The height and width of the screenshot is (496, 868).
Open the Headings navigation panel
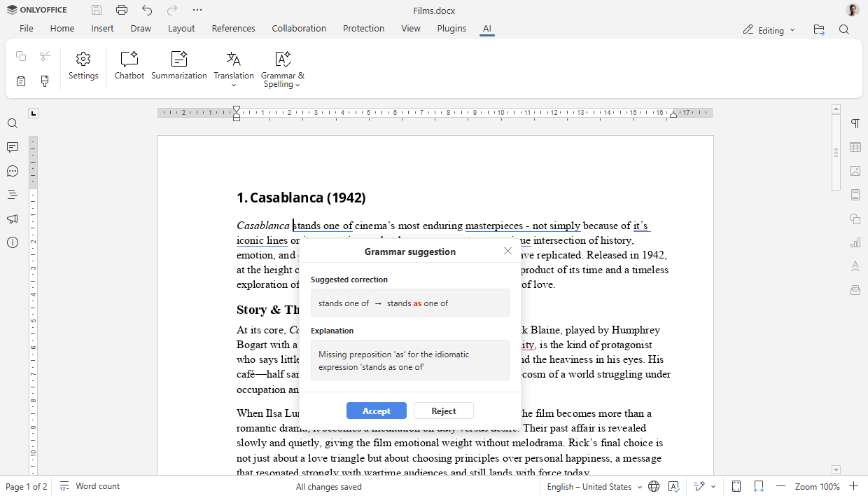click(13, 195)
